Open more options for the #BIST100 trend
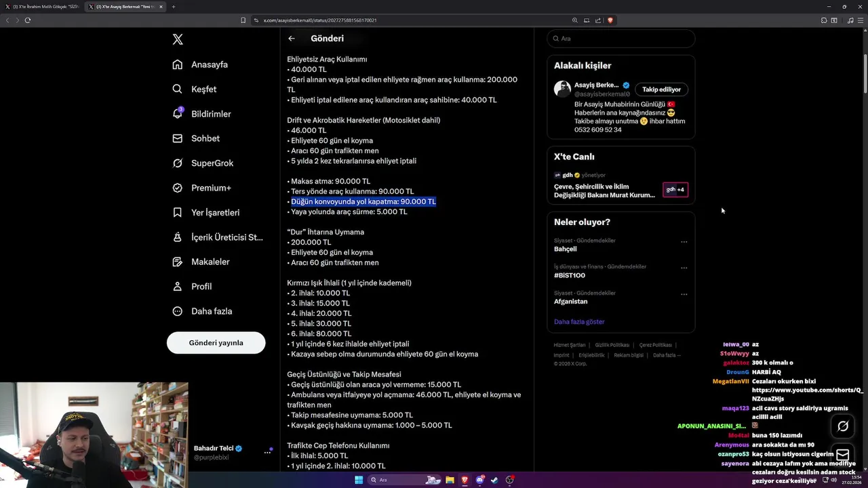The image size is (868, 488). coord(684,268)
